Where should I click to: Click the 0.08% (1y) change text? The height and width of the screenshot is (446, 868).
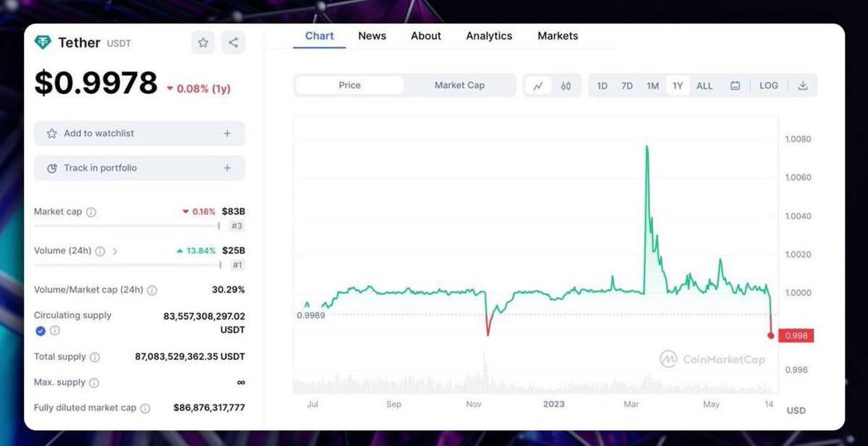click(198, 89)
